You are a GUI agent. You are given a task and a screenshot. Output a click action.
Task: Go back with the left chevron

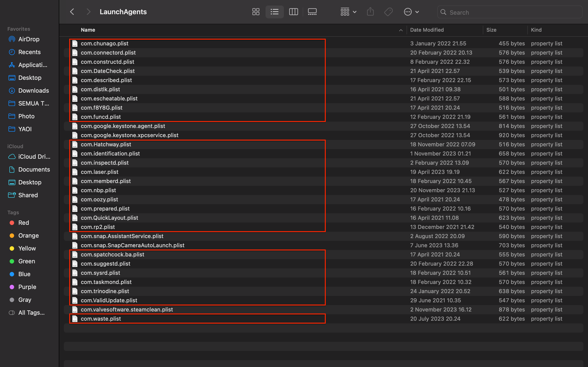(72, 12)
